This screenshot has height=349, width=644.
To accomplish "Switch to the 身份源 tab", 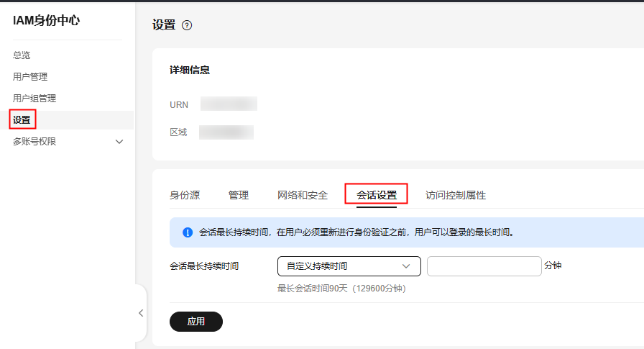I will (x=185, y=195).
